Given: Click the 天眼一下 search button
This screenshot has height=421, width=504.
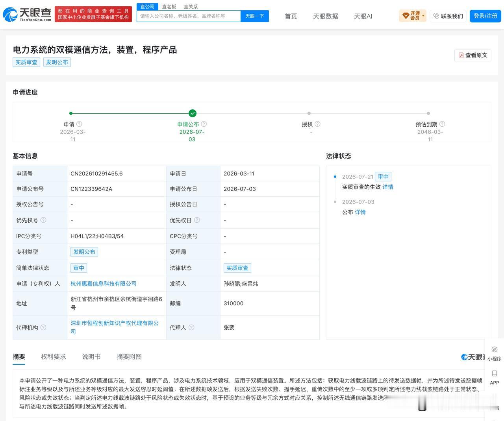Looking at the screenshot, I should point(255,16).
